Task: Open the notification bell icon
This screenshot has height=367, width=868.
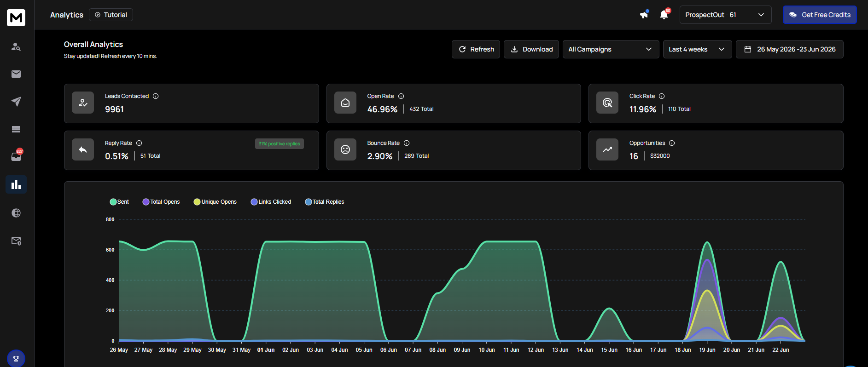Action: point(664,15)
